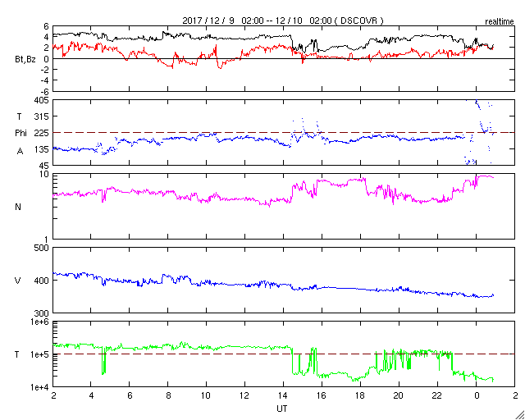The image size is (525, 420).
Task: Click the '400' velocity tick value
Action: pos(42,281)
